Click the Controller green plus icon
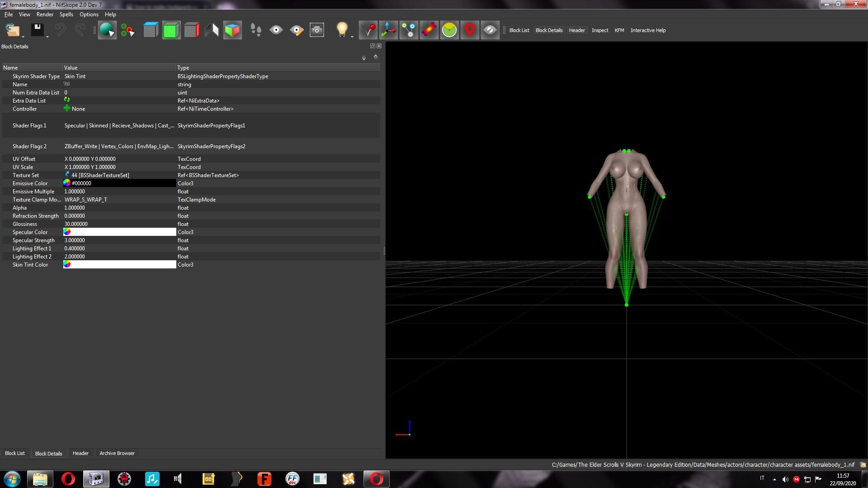This screenshot has height=488, width=868. click(67, 108)
